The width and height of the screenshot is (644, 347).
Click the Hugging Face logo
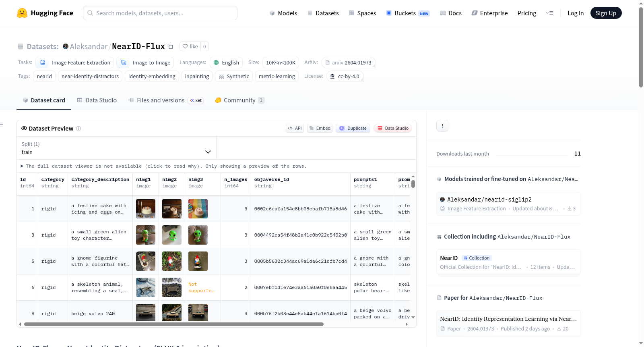click(45, 13)
